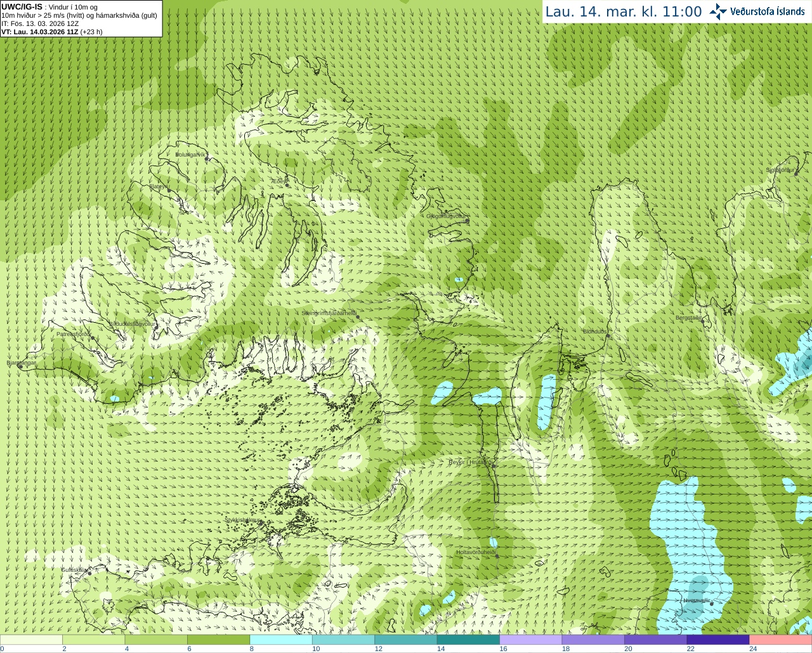Select the 4–6 m/s green legend swatch

pyautogui.click(x=156, y=640)
